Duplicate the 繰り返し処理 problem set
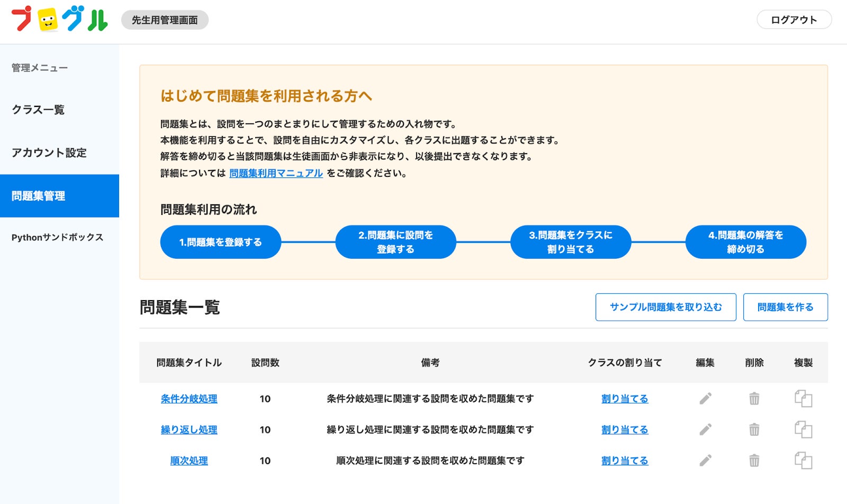 click(x=803, y=429)
